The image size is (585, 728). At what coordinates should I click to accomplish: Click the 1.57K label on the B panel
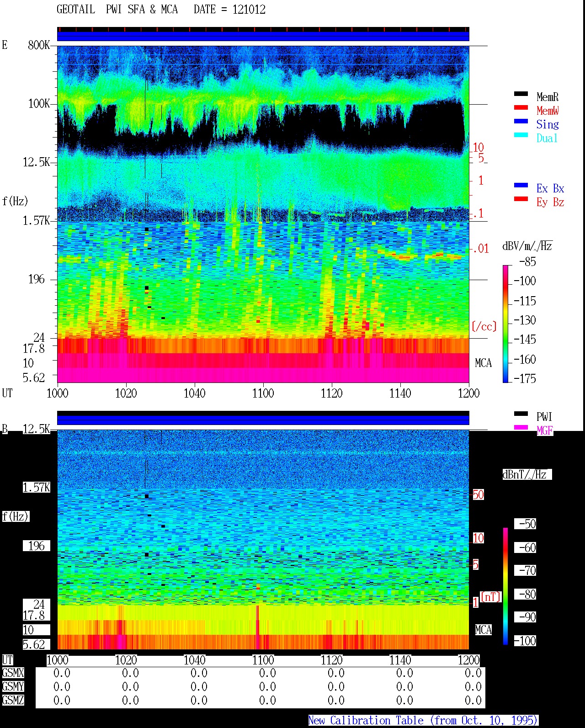click(x=37, y=488)
